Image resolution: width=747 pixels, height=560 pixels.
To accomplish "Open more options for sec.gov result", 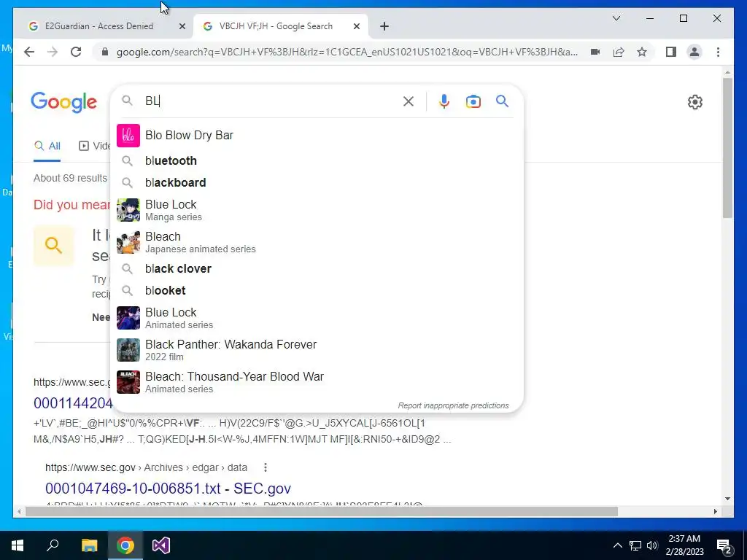I will (x=266, y=467).
